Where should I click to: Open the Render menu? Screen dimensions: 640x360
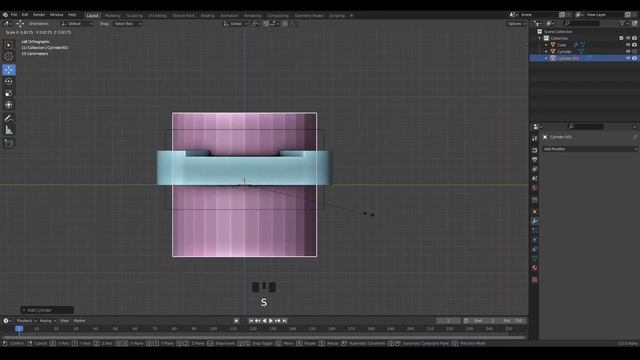39,15
